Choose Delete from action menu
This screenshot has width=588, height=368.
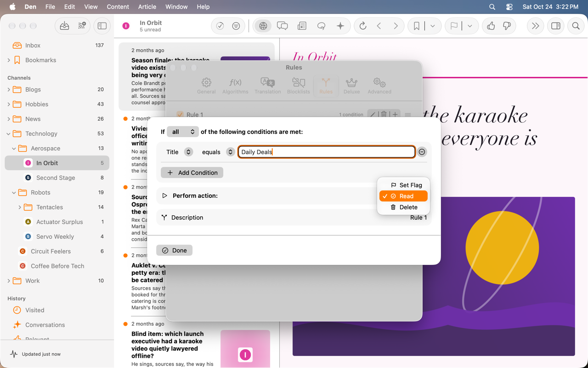(403, 207)
